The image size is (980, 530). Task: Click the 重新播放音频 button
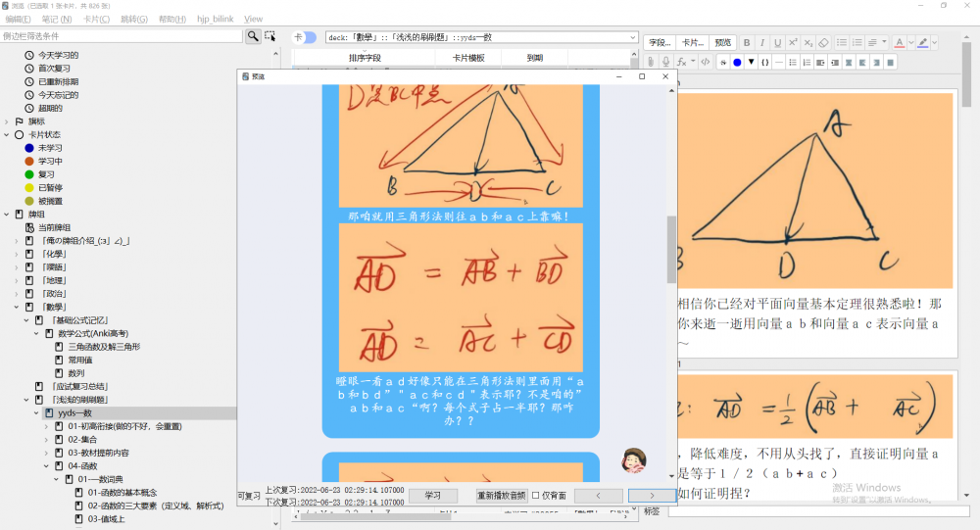coord(501,496)
